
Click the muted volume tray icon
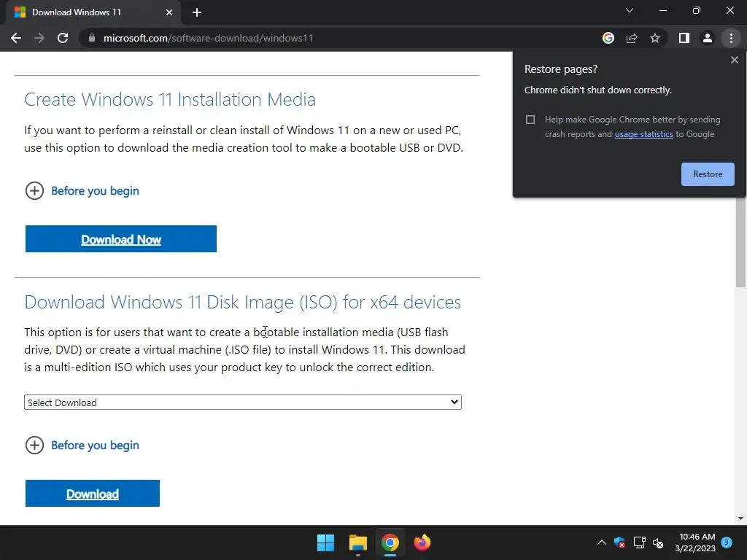pos(658,542)
